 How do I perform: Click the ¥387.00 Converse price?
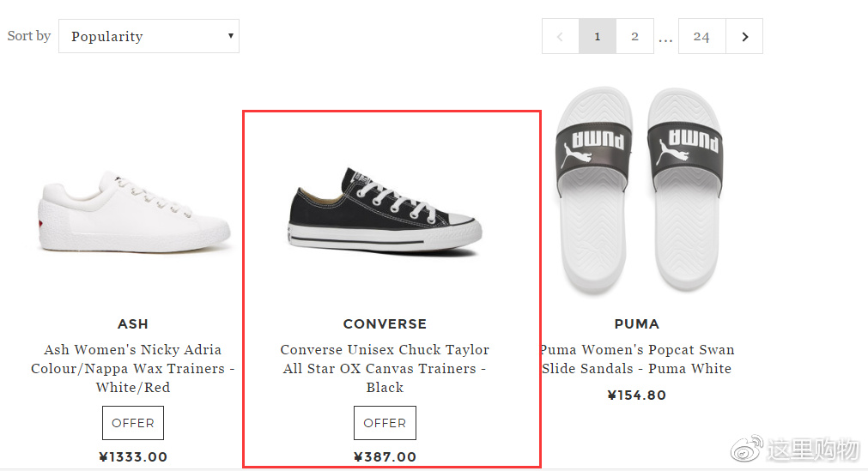point(385,457)
